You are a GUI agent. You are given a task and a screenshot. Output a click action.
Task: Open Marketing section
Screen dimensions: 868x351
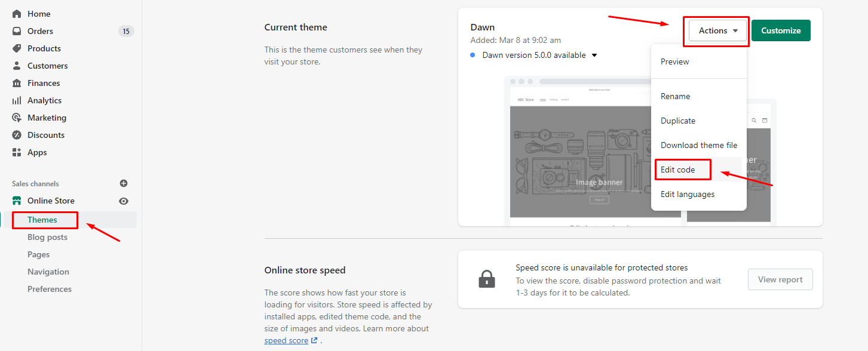point(47,118)
